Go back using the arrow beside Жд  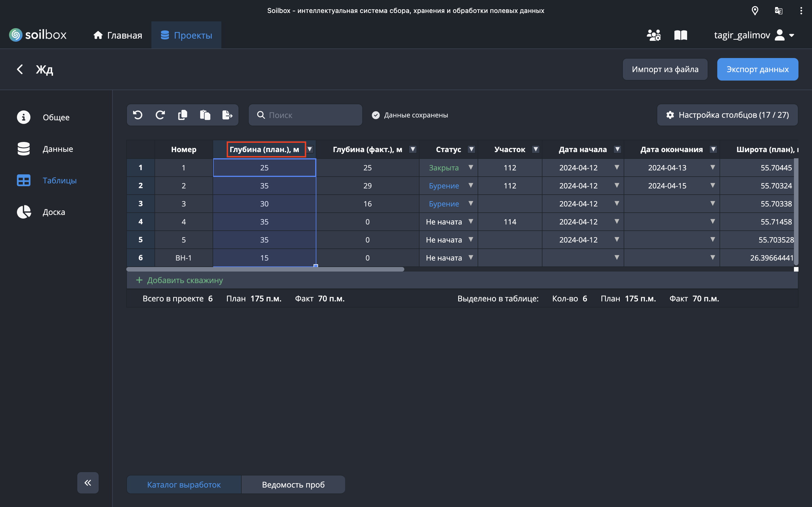20,69
